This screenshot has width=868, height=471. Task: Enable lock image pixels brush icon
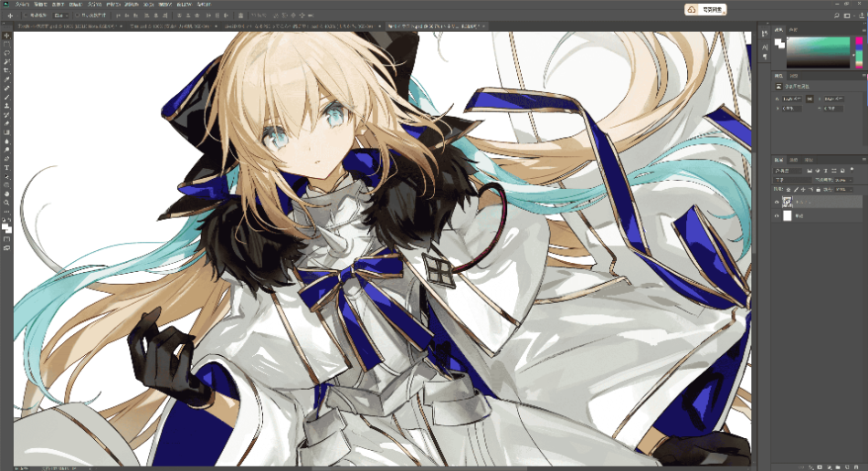(x=796, y=189)
